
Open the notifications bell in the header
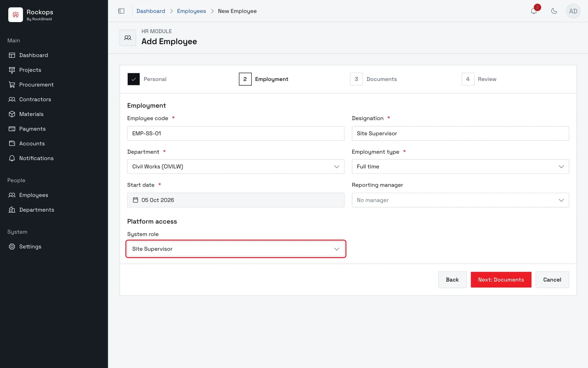[x=534, y=11]
